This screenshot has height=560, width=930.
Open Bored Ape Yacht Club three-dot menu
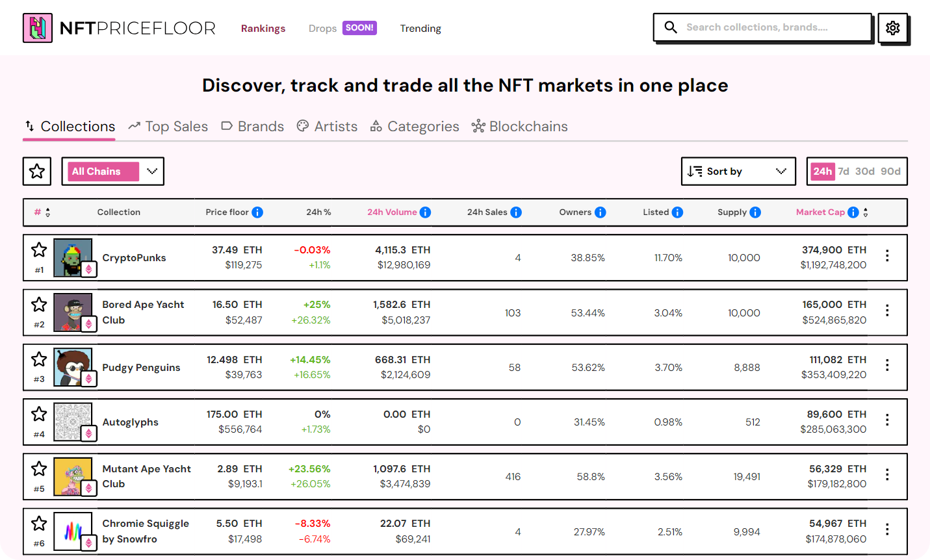pos(887,311)
